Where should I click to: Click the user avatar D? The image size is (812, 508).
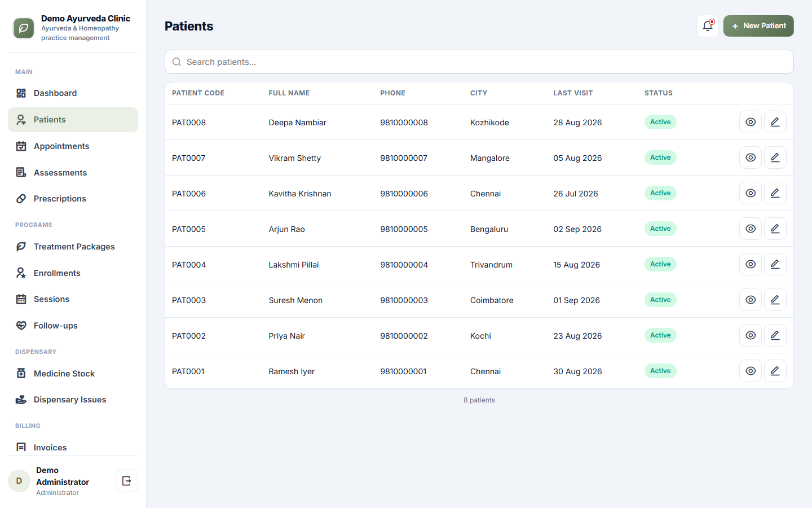point(19,481)
